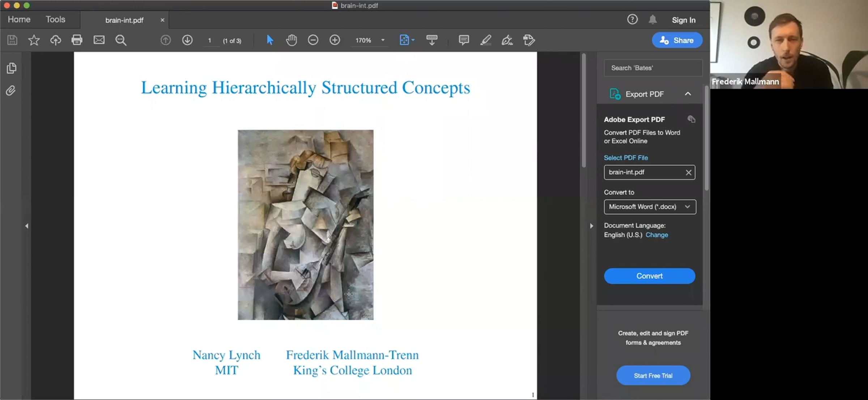Click the upload to cloud icon

[x=55, y=40]
